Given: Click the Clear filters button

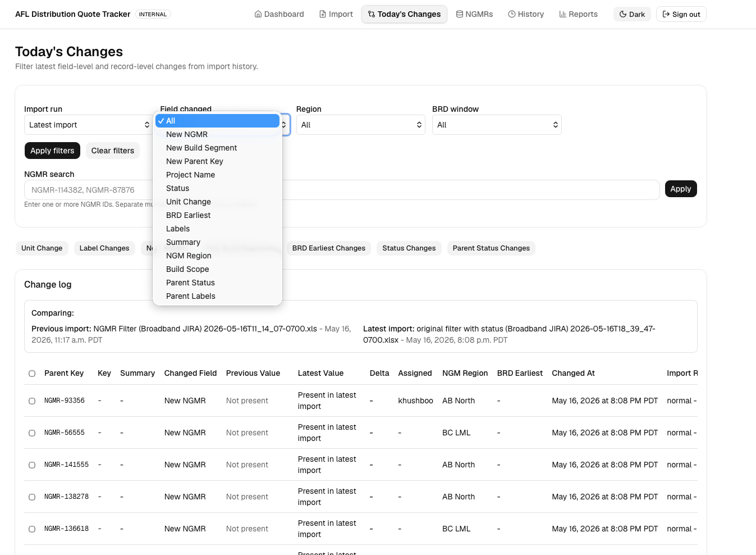Looking at the screenshot, I should pyautogui.click(x=113, y=151).
